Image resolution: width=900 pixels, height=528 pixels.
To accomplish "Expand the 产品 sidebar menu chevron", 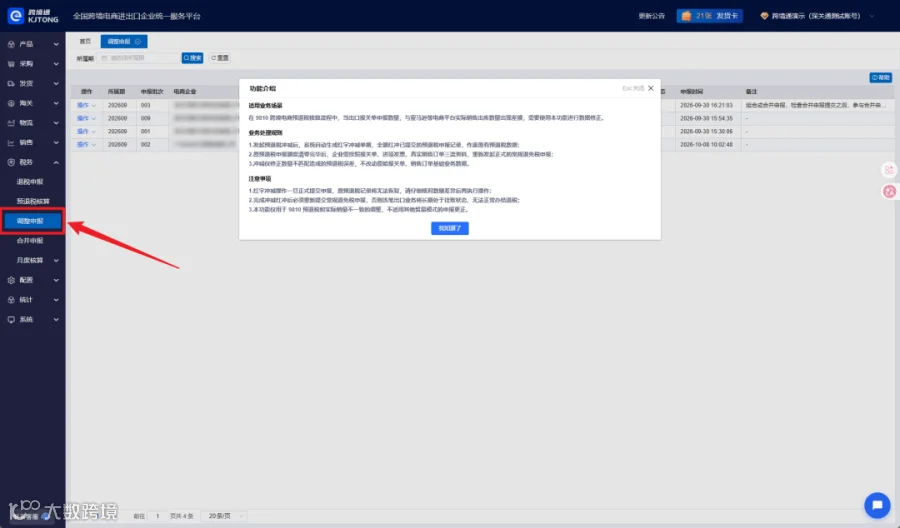I will point(56,44).
